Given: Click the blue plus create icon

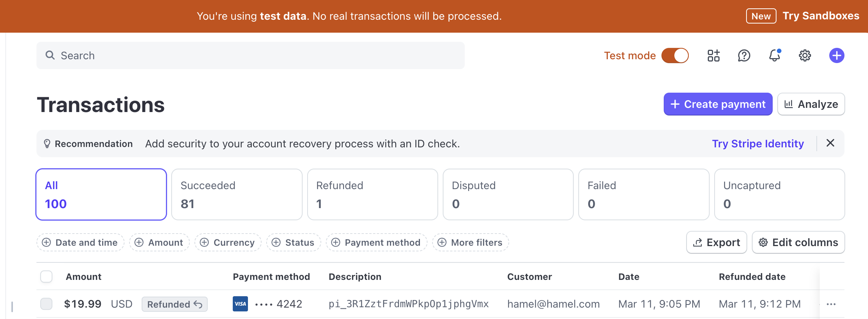Looking at the screenshot, I should (836, 56).
